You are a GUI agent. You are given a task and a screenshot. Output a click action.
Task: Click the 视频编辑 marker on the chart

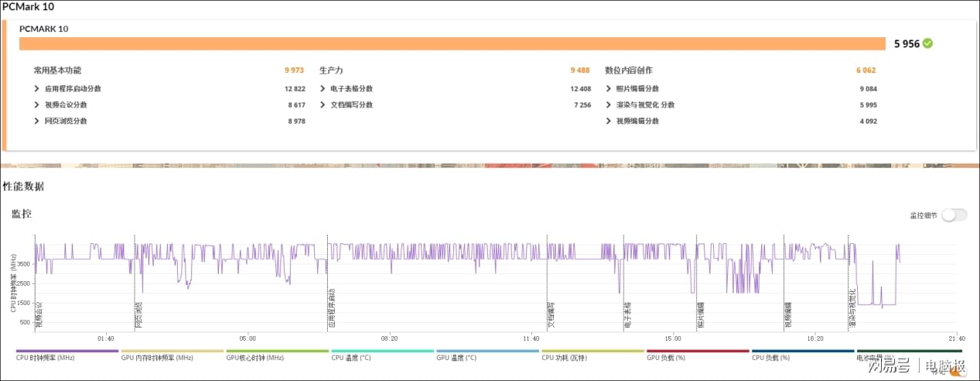click(x=788, y=314)
